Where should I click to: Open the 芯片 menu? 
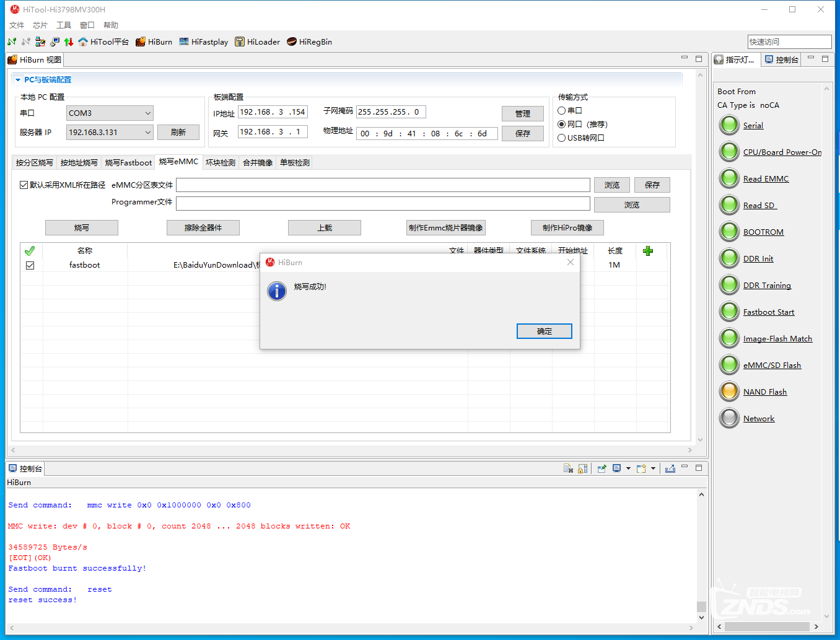pyautogui.click(x=40, y=25)
